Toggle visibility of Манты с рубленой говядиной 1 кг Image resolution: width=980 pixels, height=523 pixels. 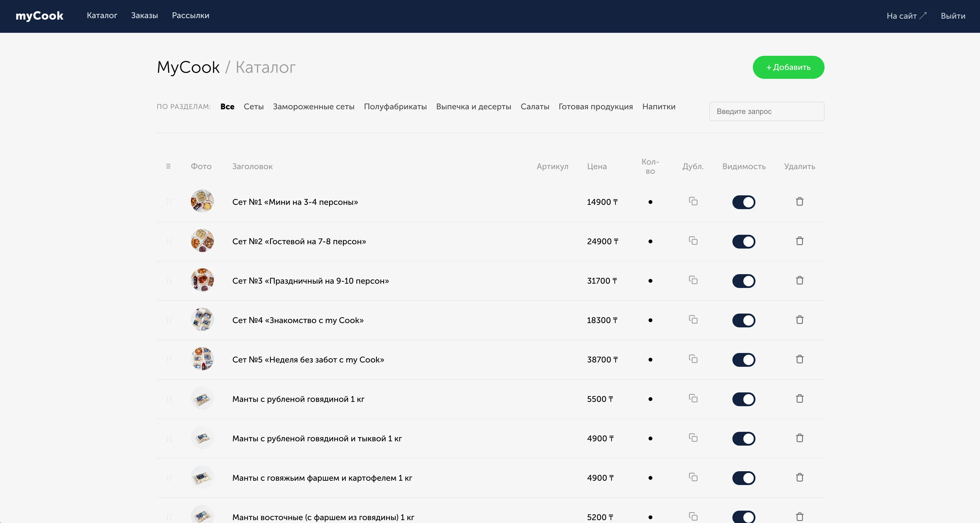point(744,399)
